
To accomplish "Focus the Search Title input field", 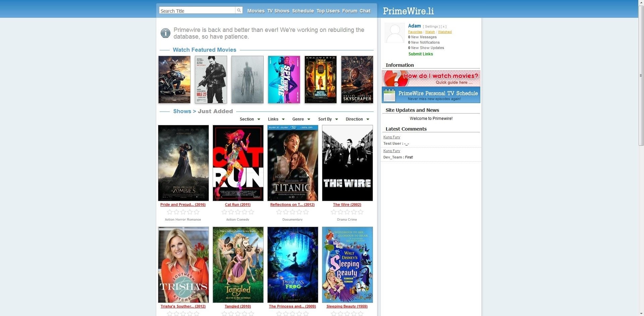I will click(197, 10).
